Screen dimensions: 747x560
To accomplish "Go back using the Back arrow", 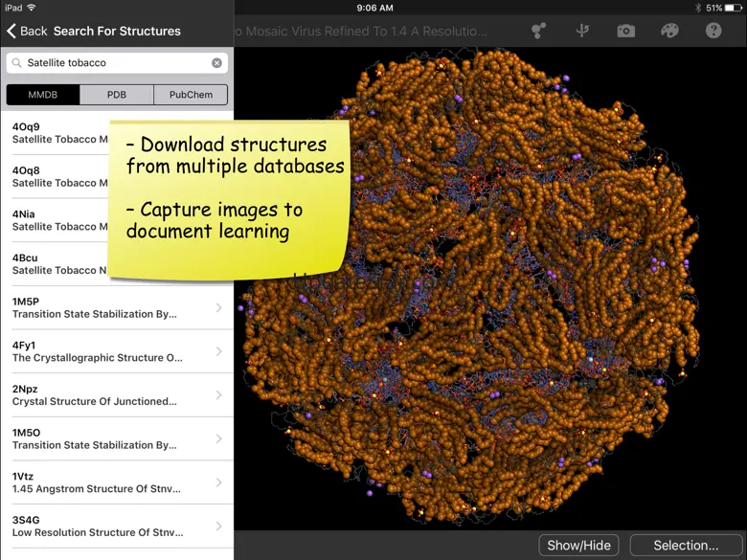I will click(26, 31).
